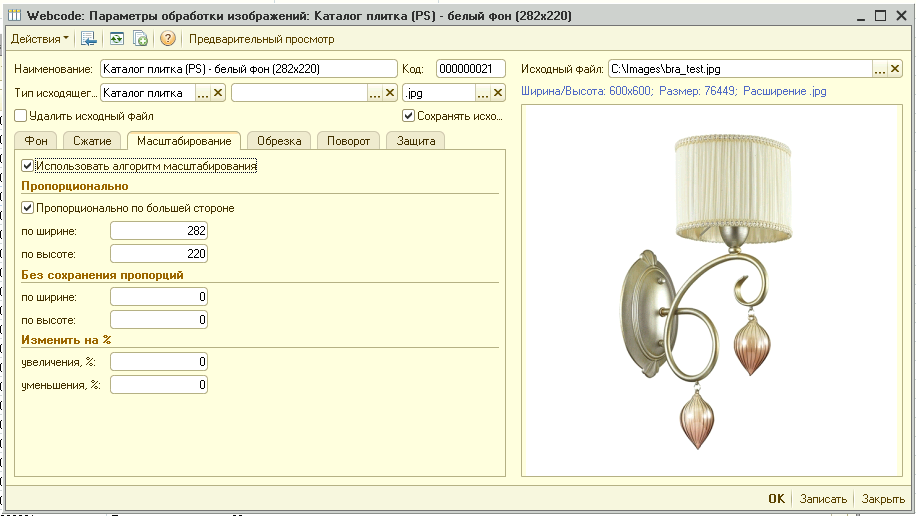916x516 pixels.
Task: Click the lamp preview image
Action: pyautogui.click(x=710, y=290)
